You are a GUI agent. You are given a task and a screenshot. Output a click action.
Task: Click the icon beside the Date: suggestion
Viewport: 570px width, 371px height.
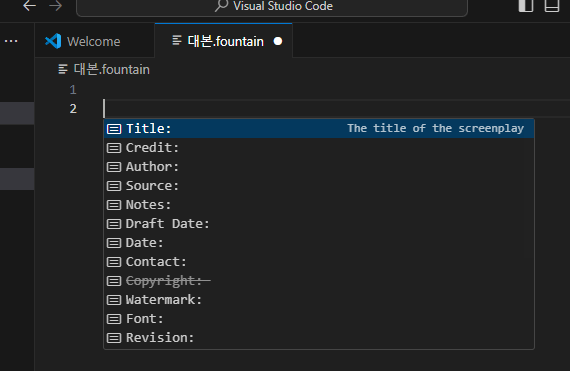coord(114,243)
